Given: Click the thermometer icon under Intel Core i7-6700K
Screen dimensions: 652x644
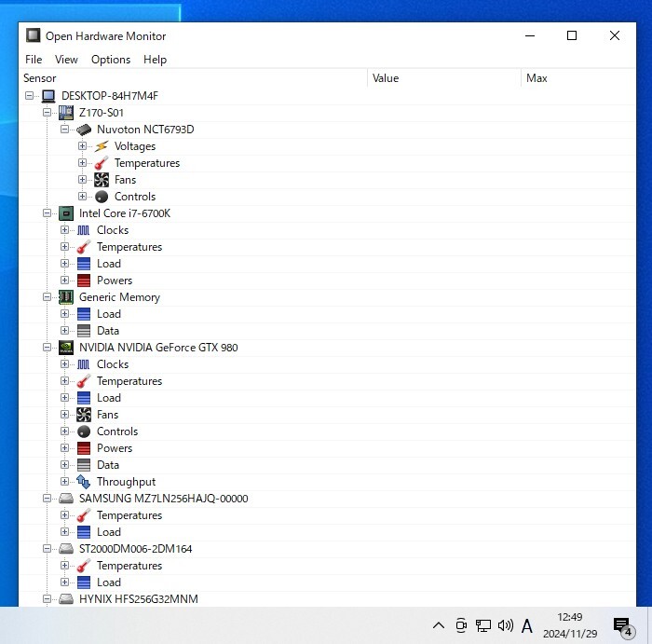Looking at the screenshot, I should click(84, 247).
